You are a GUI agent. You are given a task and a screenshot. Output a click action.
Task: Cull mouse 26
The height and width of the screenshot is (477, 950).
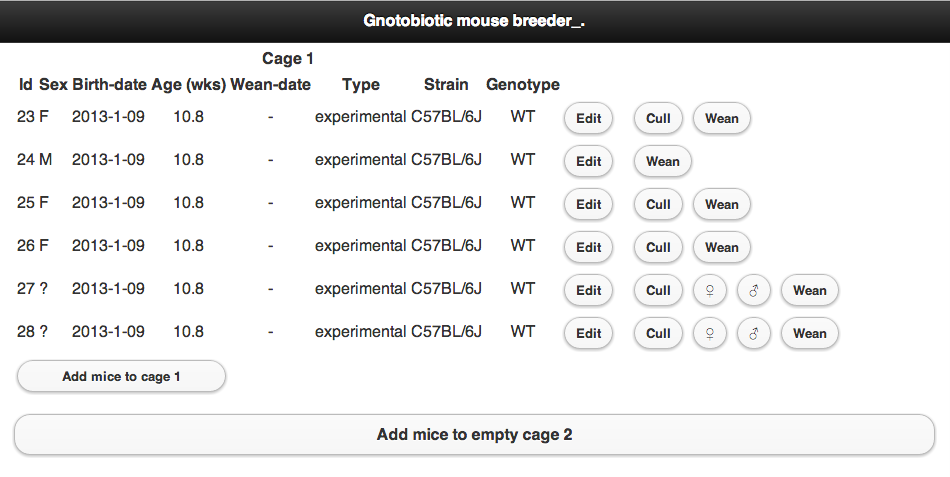tap(658, 248)
